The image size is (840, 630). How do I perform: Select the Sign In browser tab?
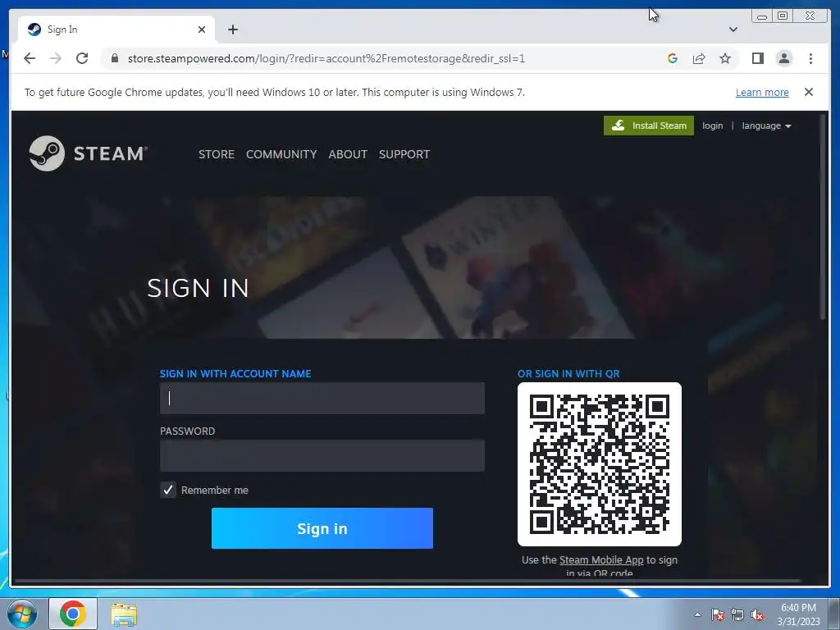116,30
